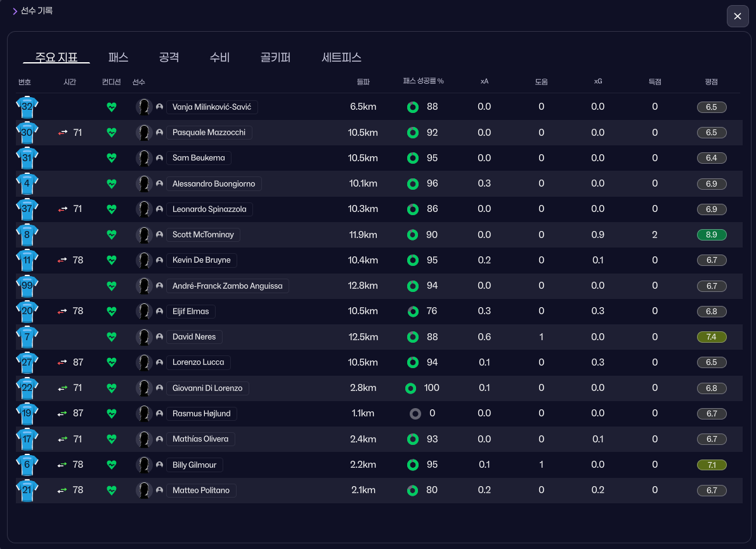Image resolution: width=756 pixels, height=549 pixels.
Task: Click Scott McTominay xG value 0.9
Action: click(x=598, y=234)
